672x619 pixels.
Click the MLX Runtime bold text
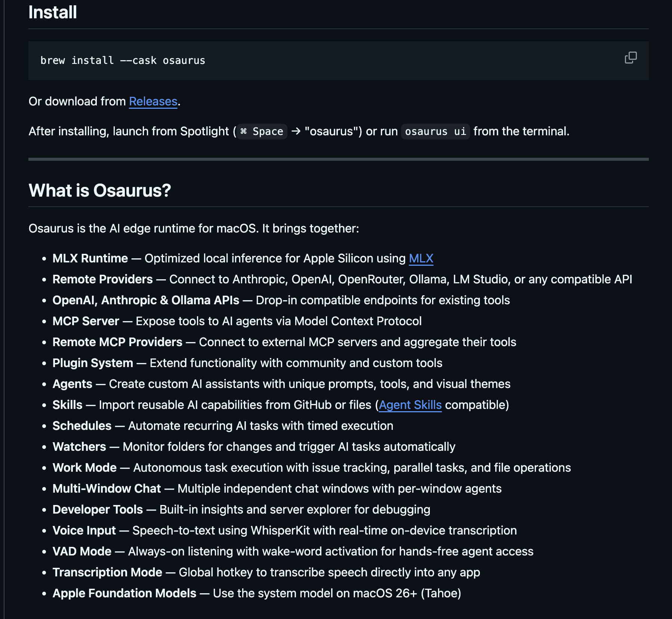pos(90,258)
